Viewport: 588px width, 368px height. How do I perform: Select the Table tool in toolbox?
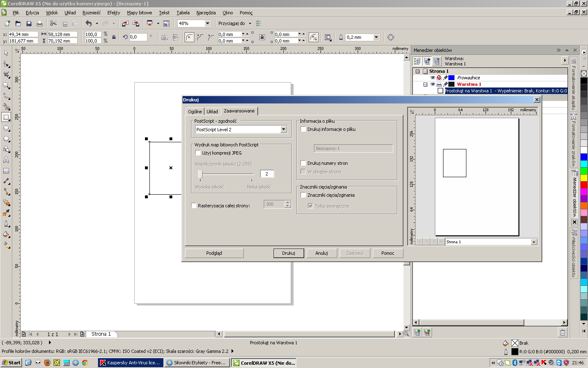pyautogui.click(x=6, y=171)
